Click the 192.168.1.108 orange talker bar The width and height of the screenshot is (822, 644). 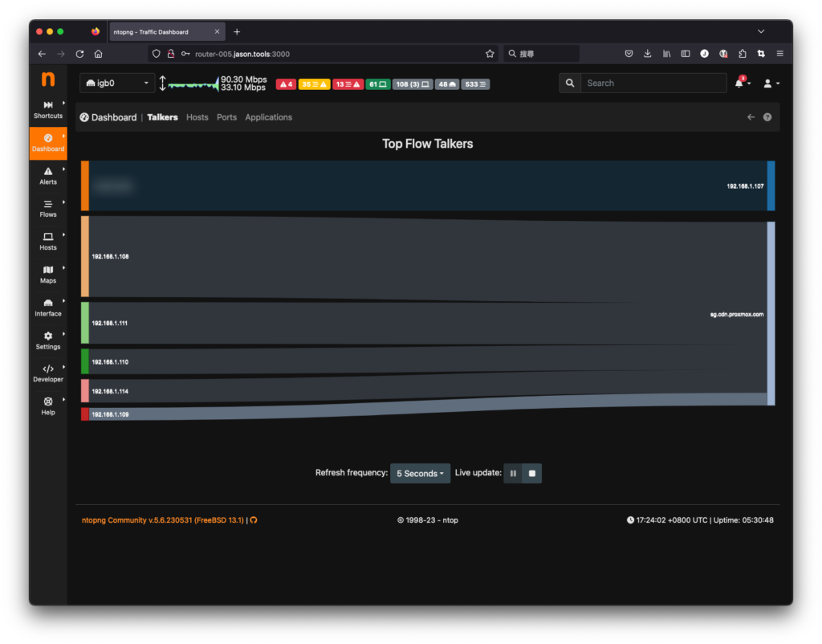[x=85, y=256]
